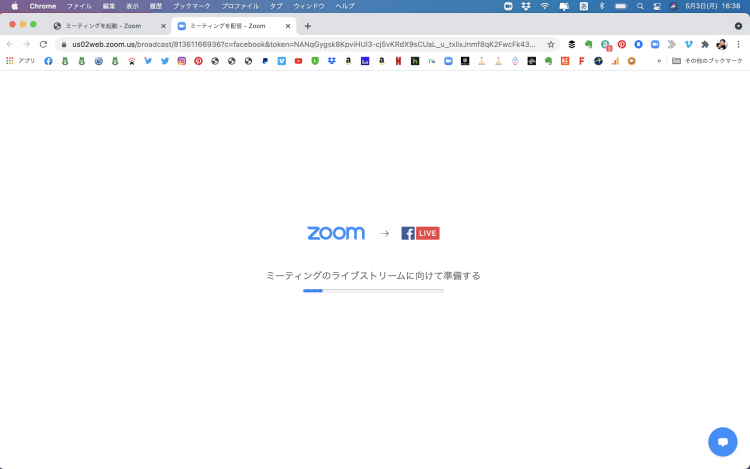
Task: Open the red F bookmark icon
Action: [x=582, y=61]
